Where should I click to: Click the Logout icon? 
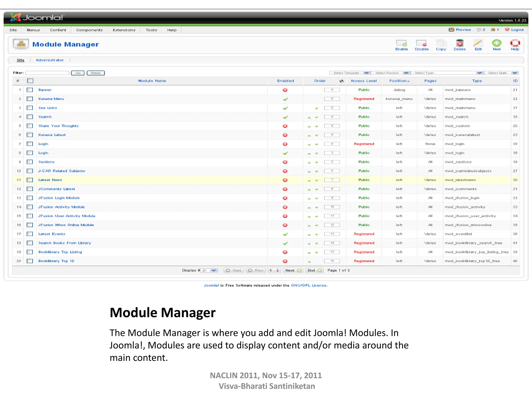click(507, 30)
